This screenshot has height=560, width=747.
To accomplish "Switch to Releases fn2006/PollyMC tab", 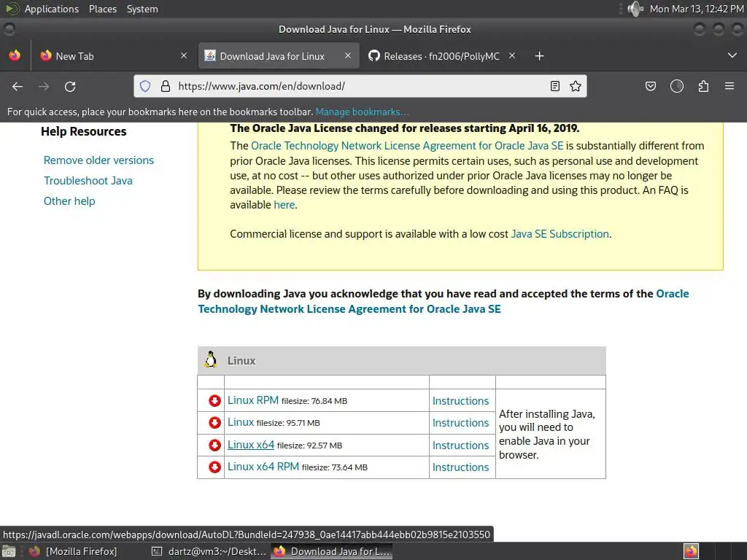I will [441, 56].
